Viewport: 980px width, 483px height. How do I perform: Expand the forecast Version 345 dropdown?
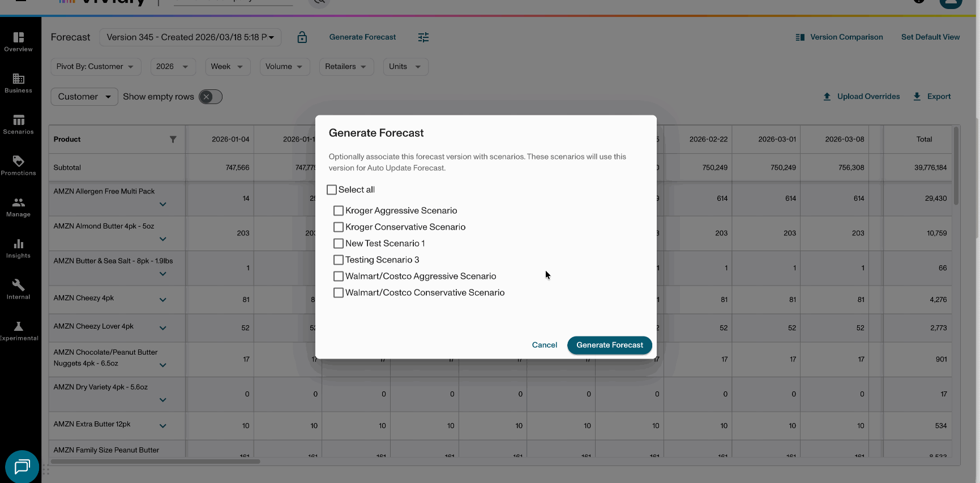[x=190, y=37]
